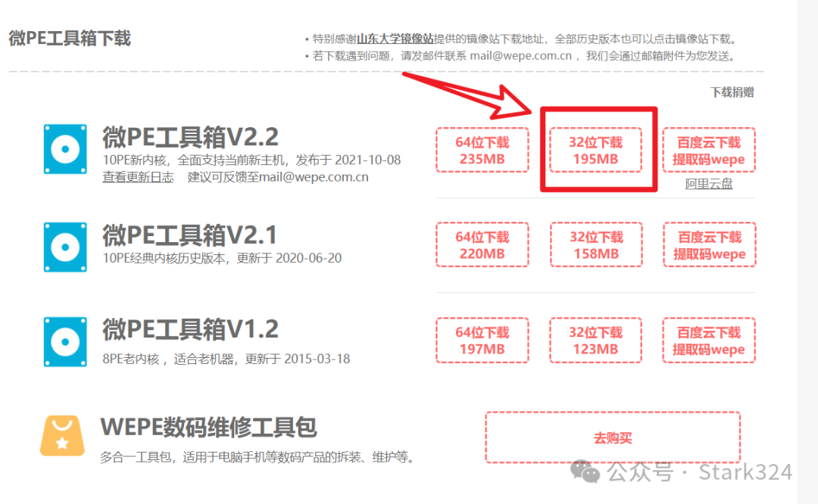Image resolution: width=818 pixels, height=504 pixels.
Task: Open the 山东大学镜像站 link
Action: tap(395, 39)
